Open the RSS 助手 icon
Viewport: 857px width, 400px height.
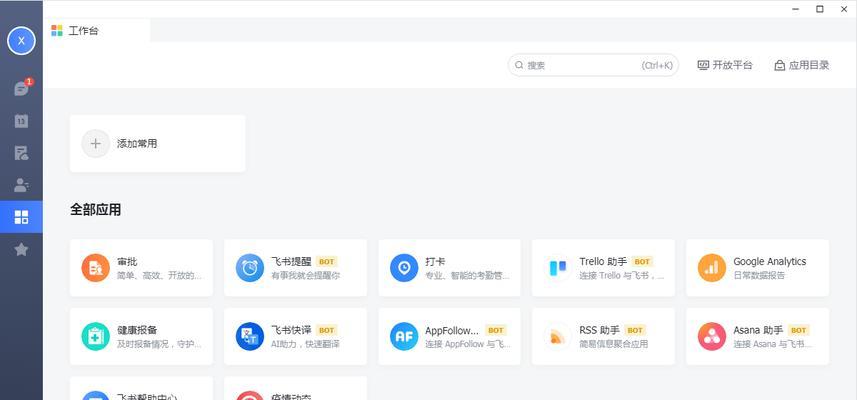[557, 337]
